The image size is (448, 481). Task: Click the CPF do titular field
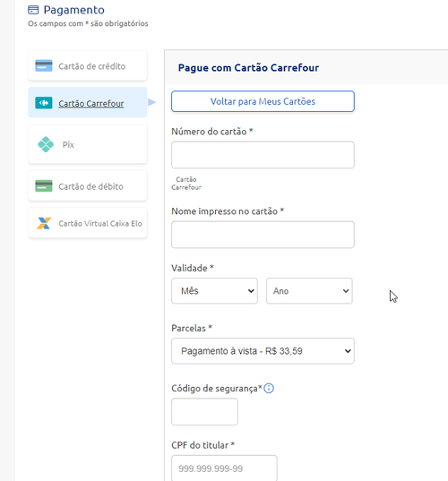[224, 468]
